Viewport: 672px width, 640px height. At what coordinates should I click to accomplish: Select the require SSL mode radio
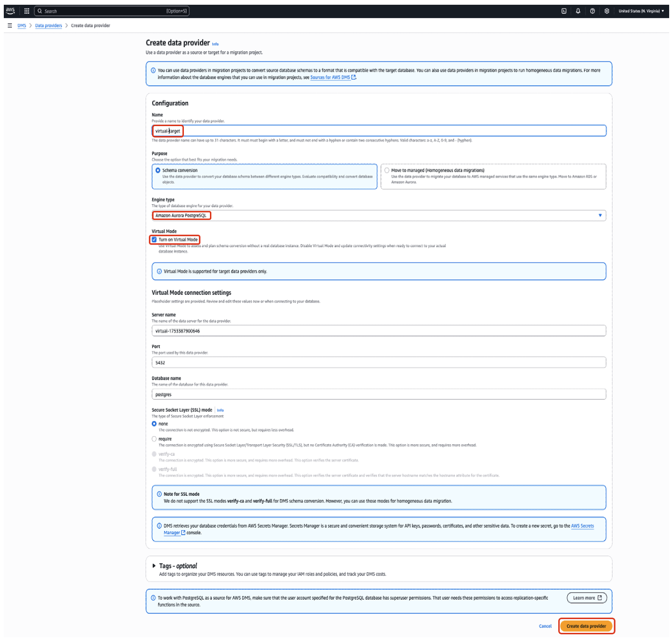point(154,439)
